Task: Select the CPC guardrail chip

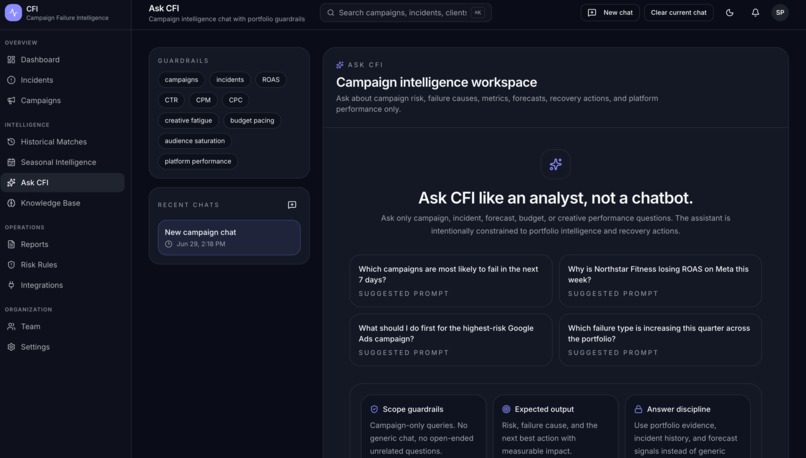Action: [x=235, y=100]
